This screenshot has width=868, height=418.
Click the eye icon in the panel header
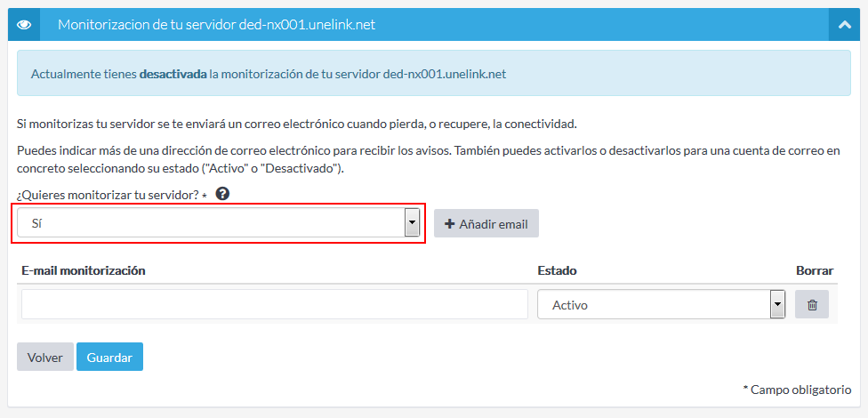point(24,25)
